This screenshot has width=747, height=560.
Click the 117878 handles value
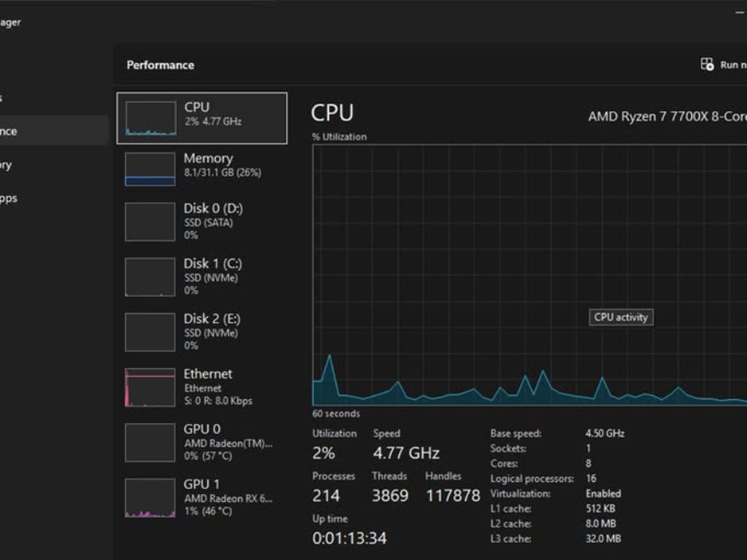tap(453, 495)
